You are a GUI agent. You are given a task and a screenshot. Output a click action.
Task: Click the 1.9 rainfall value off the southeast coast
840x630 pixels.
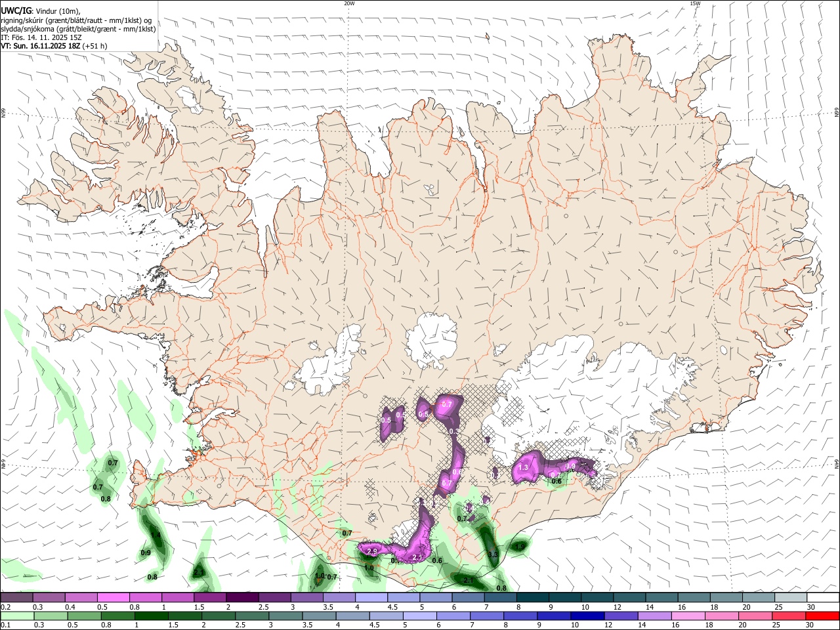click(520, 546)
